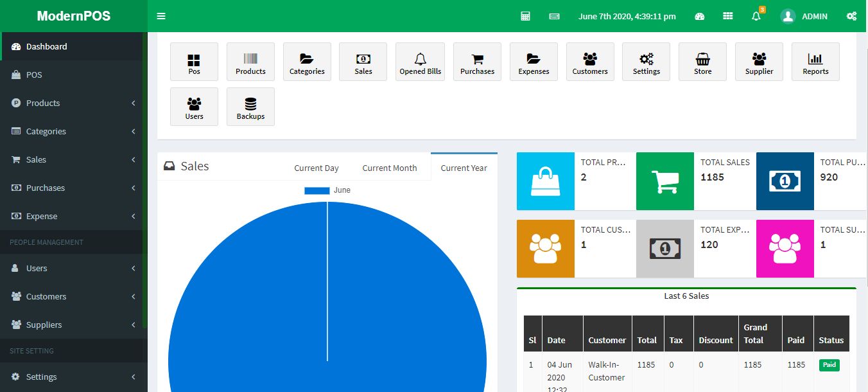Select the Current Year tab
868x392 pixels.
[x=464, y=167]
